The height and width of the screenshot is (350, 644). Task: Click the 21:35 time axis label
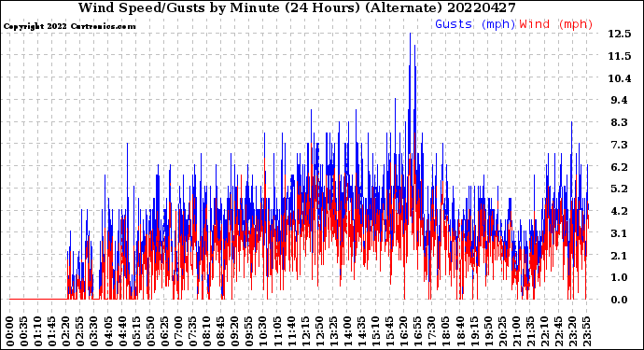[529, 331]
